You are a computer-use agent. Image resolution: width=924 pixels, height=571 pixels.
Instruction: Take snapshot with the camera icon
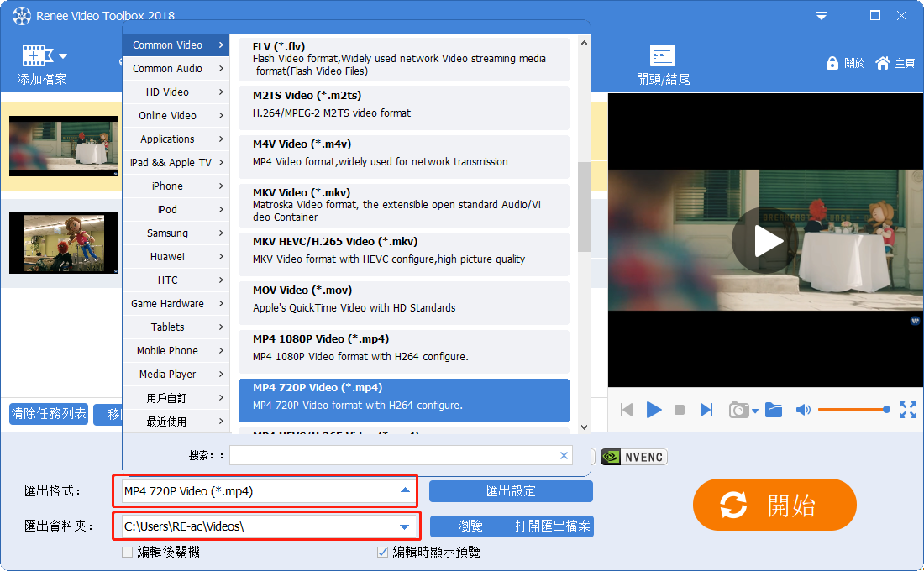point(738,410)
